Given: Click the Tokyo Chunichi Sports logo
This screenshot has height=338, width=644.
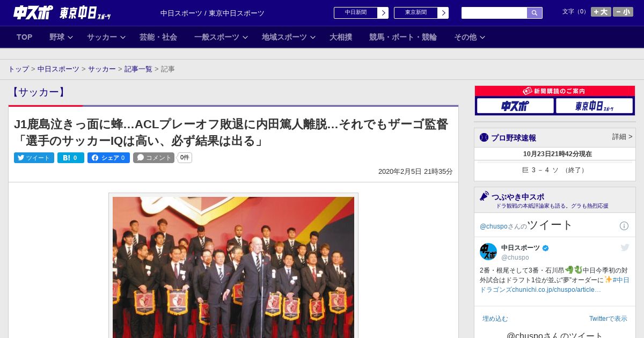Looking at the screenshot, I should (x=85, y=13).
